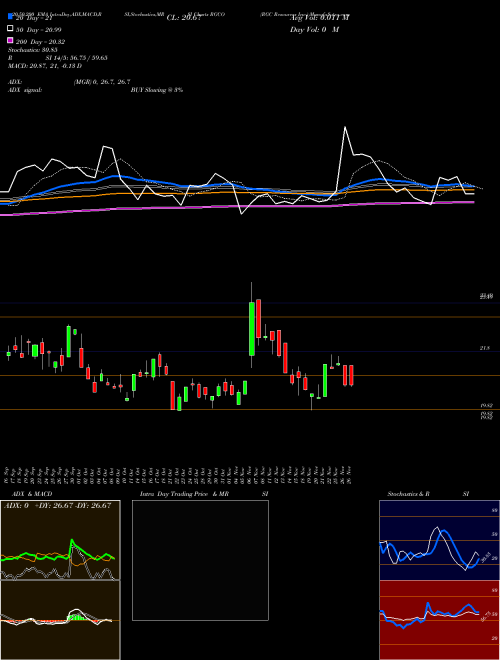Click the 'MACD: 20.87, 21, -0.13 D' reading
The height and width of the screenshot is (660, 500).
coord(45,66)
